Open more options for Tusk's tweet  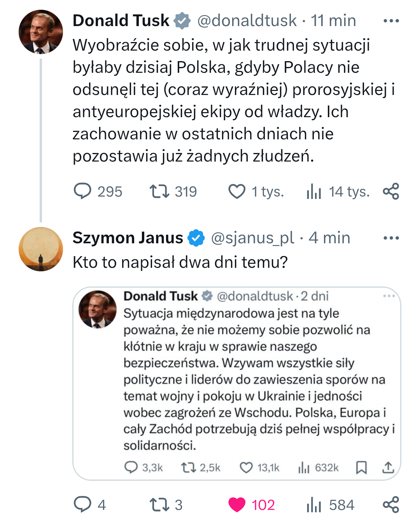click(391, 21)
